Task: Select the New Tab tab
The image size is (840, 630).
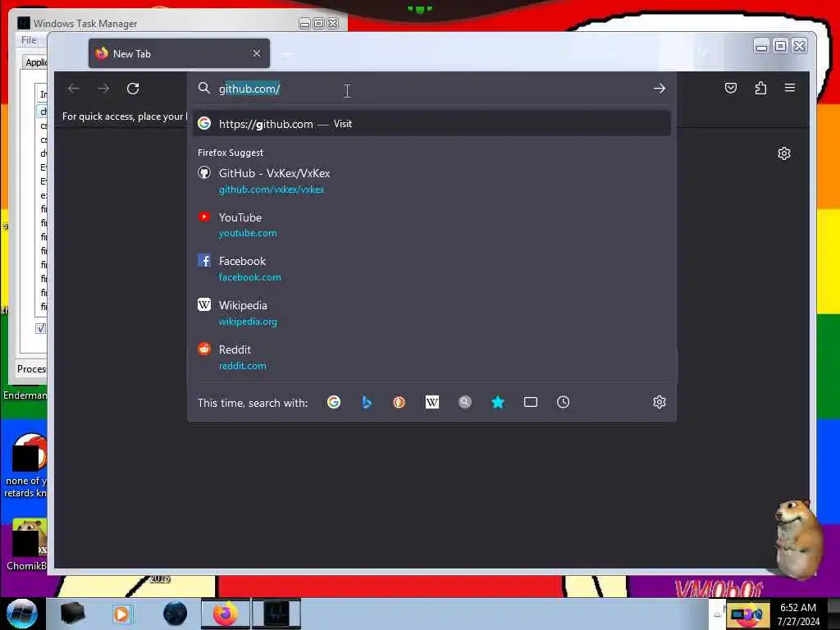Action: 179,53
